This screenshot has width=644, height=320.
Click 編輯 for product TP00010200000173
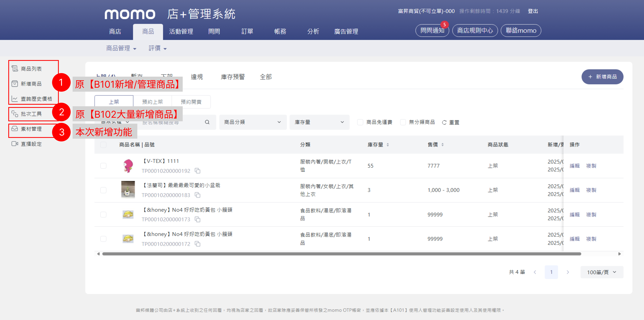pyautogui.click(x=575, y=214)
